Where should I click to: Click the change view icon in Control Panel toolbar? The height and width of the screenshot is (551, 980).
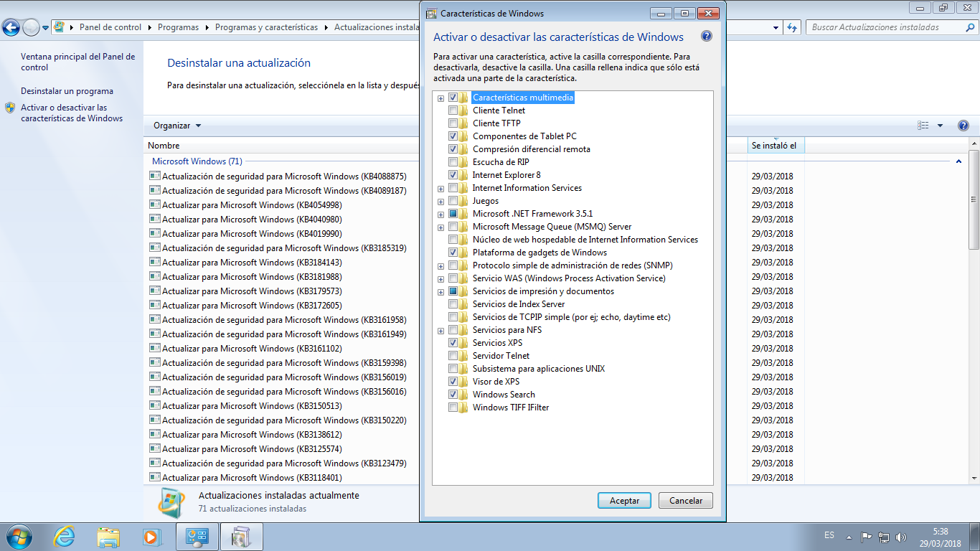coord(923,126)
